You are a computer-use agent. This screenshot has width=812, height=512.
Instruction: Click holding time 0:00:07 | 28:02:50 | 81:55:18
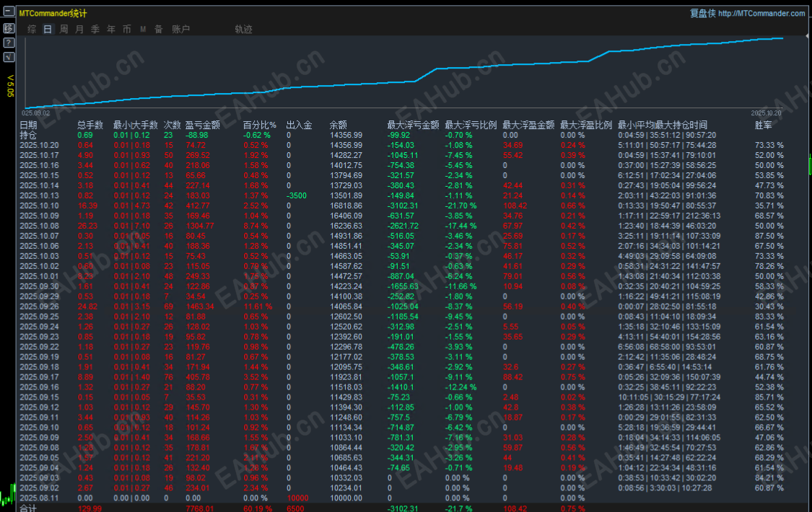click(x=667, y=306)
